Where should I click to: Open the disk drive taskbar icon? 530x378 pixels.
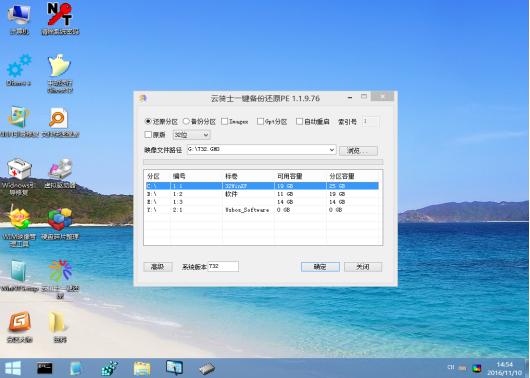[207, 369]
